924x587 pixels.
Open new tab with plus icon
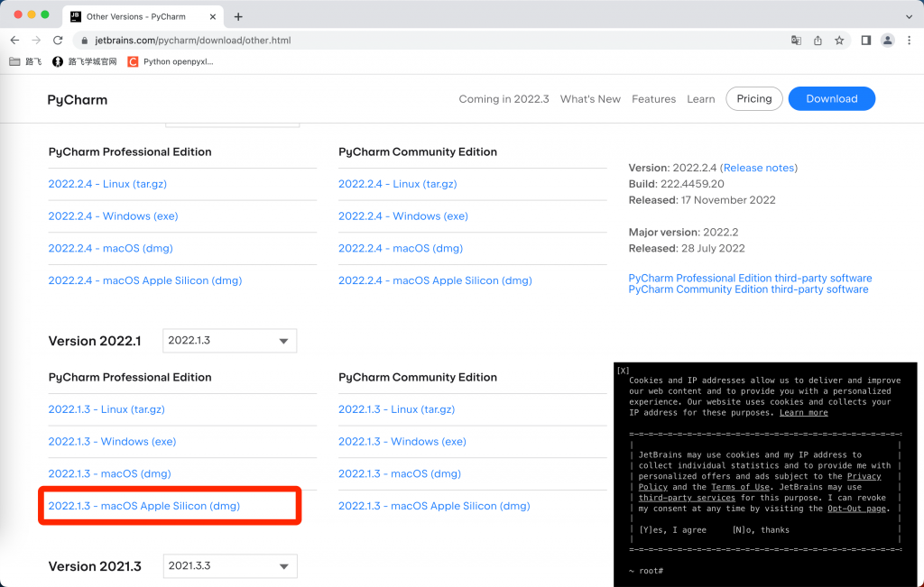pyautogui.click(x=238, y=16)
